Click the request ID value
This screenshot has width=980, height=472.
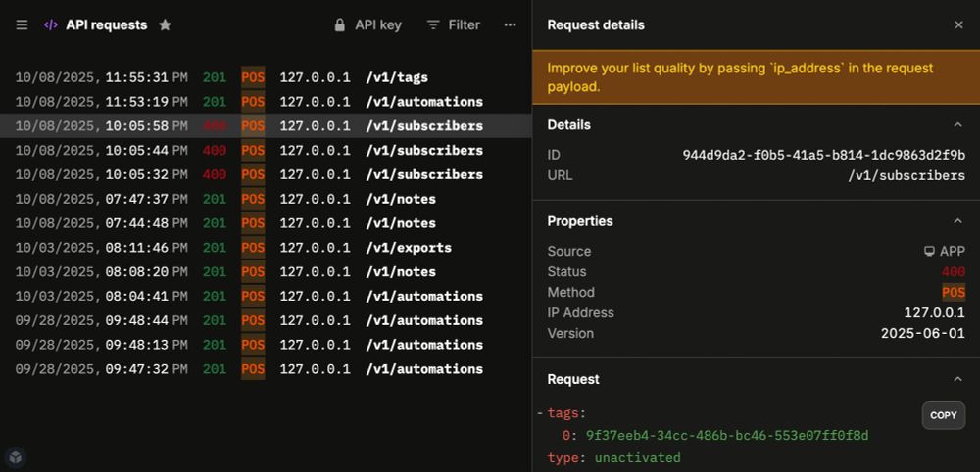tap(823, 155)
